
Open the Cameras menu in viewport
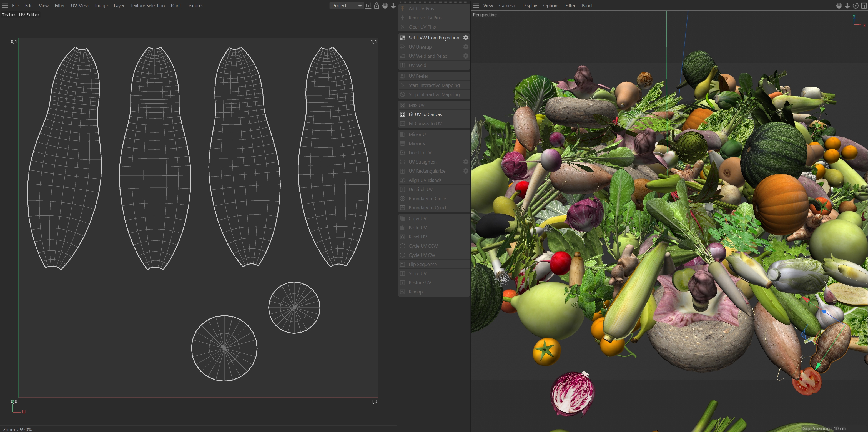[x=508, y=6]
